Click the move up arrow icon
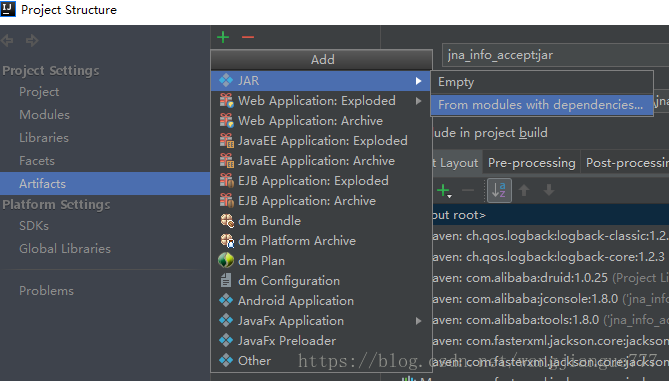The height and width of the screenshot is (381, 669). (x=524, y=190)
